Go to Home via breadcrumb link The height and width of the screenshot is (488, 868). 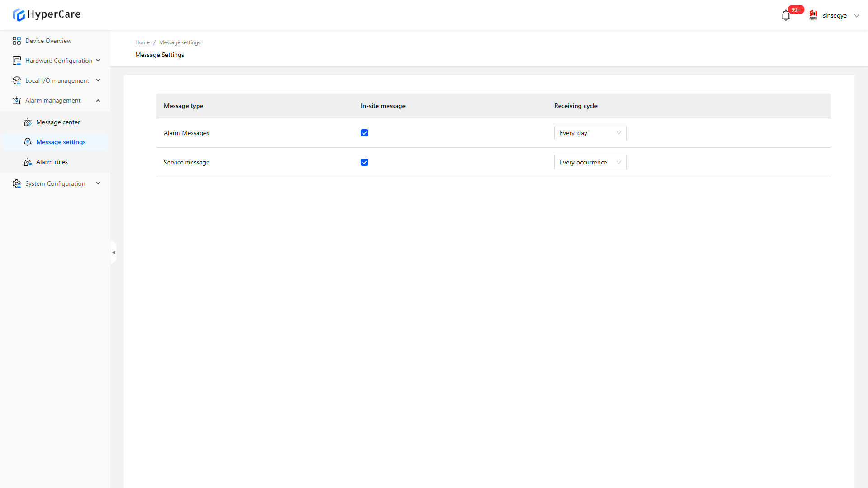click(x=142, y=42)
